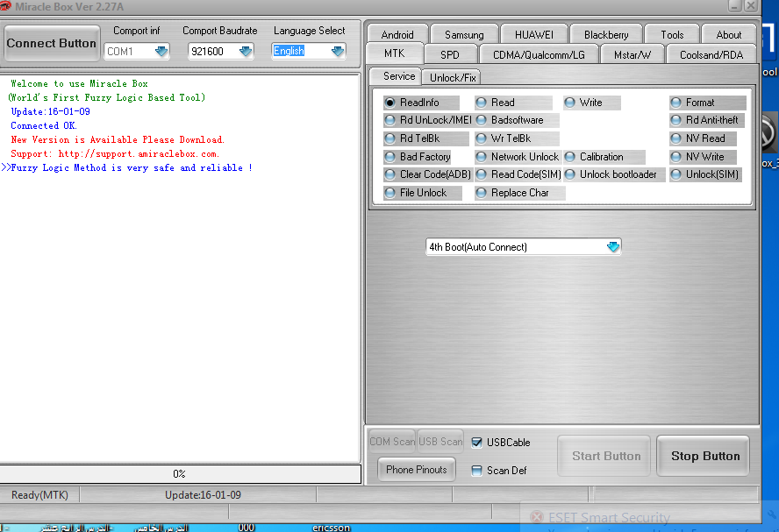
Task: Open the HUAWEI tab
Action: [534, 35]
